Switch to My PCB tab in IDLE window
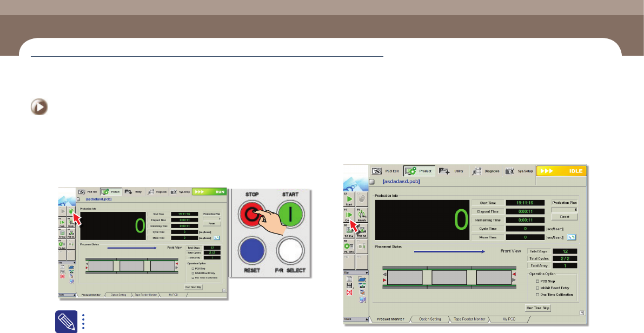 [509, 319]
